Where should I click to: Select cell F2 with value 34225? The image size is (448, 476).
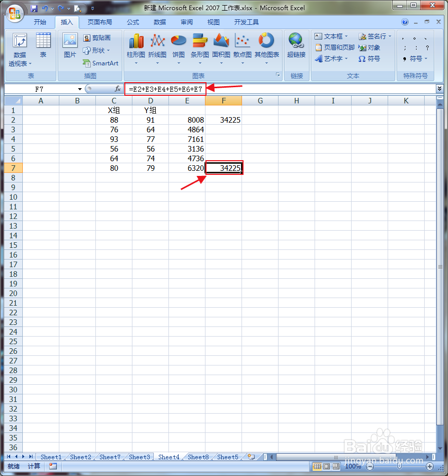pyautogui.click(x=223, y=120)
